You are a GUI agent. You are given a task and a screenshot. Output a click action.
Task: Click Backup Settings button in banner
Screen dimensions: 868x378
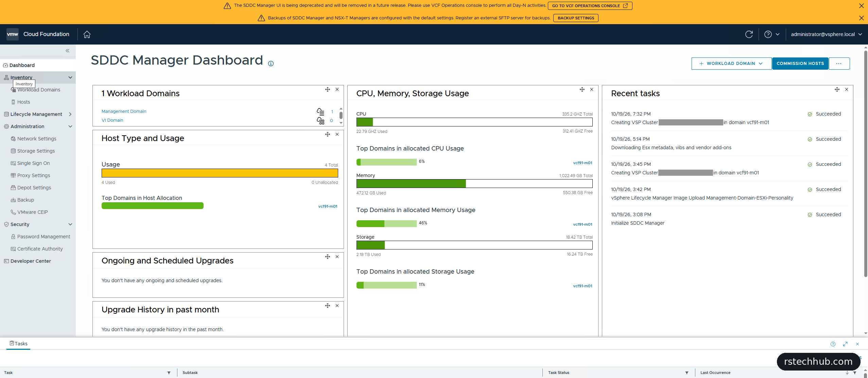pos(576,18)
